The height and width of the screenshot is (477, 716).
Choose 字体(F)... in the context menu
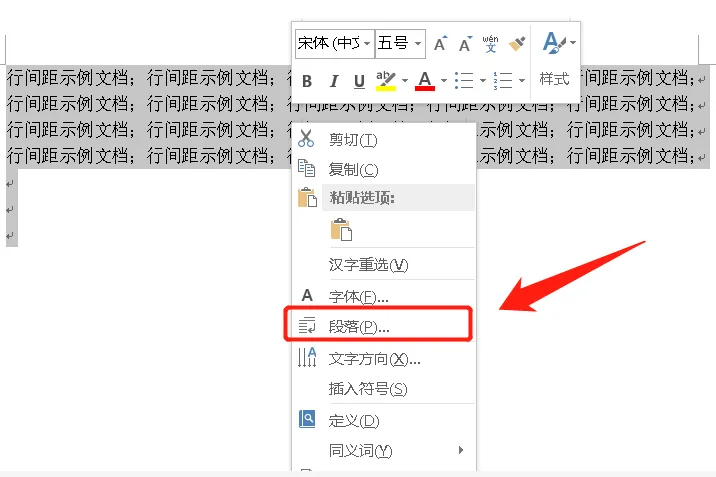click(x=358, y=297)
